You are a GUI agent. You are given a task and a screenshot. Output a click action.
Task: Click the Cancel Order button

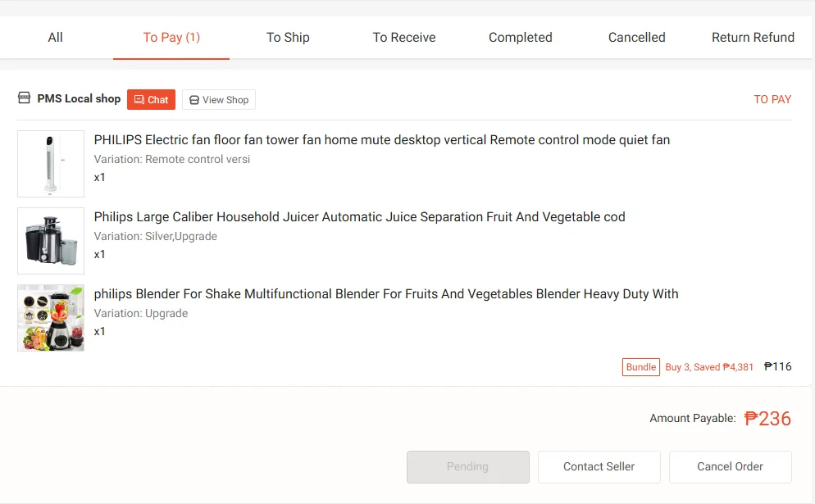(730, 466)
